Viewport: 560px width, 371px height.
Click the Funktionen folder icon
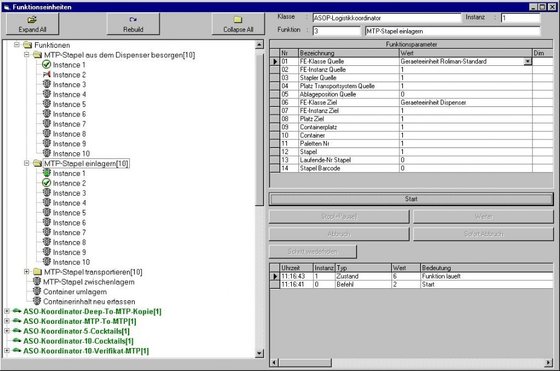tap(28, 45)
